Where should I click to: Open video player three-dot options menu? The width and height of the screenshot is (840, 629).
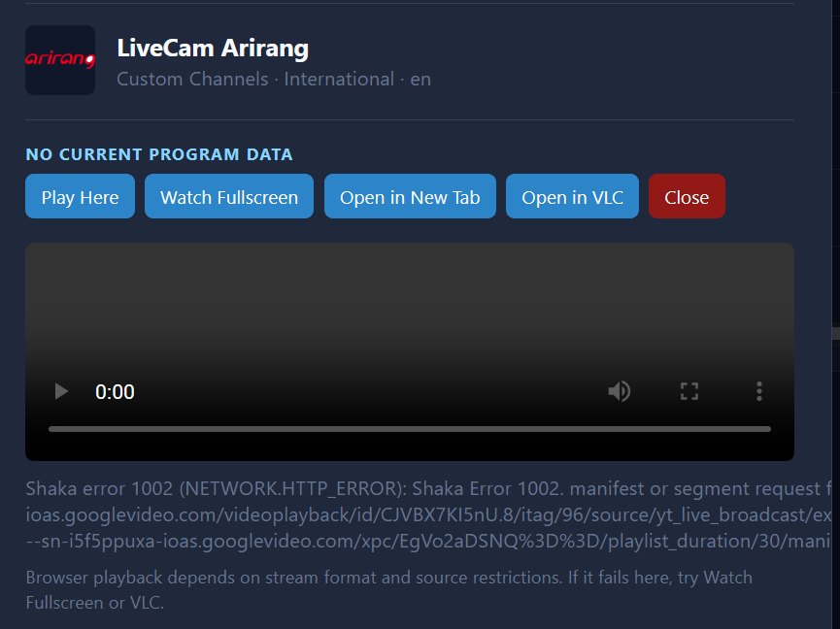(758, 391)
